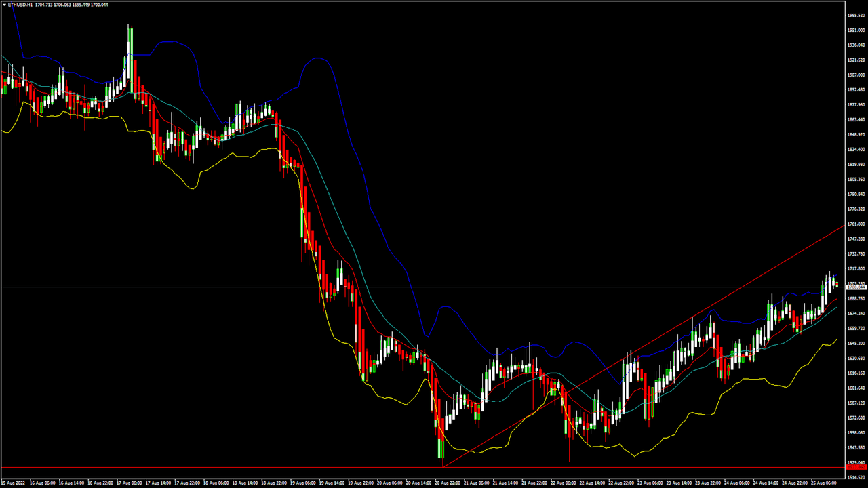Click the 1761.800 price scale label

tap(856, 224)
